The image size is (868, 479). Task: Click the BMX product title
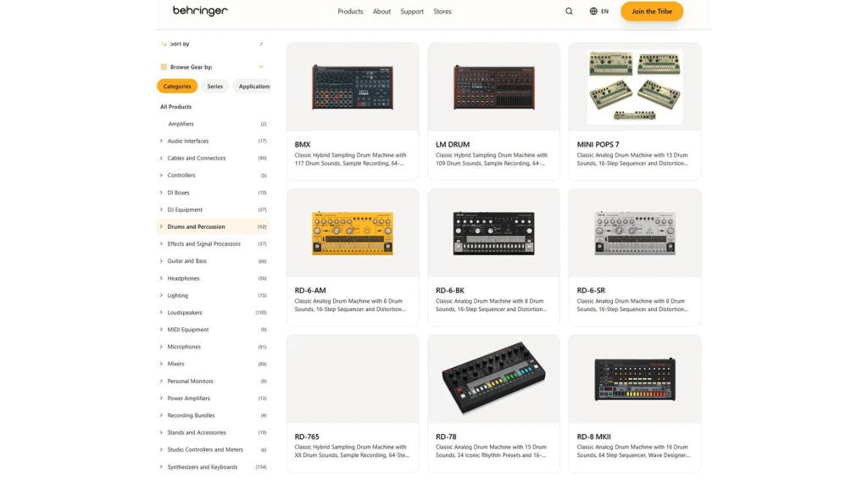[303, 144]
